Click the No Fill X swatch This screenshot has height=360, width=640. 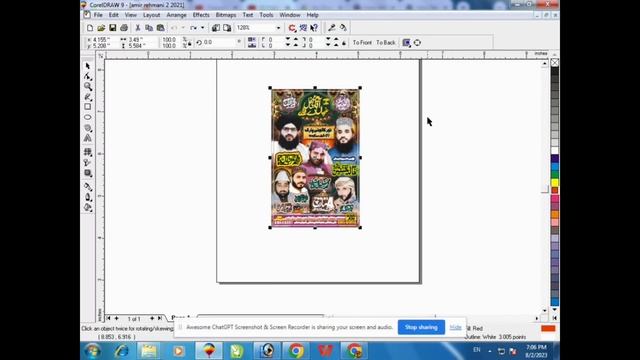click(555, 63)
